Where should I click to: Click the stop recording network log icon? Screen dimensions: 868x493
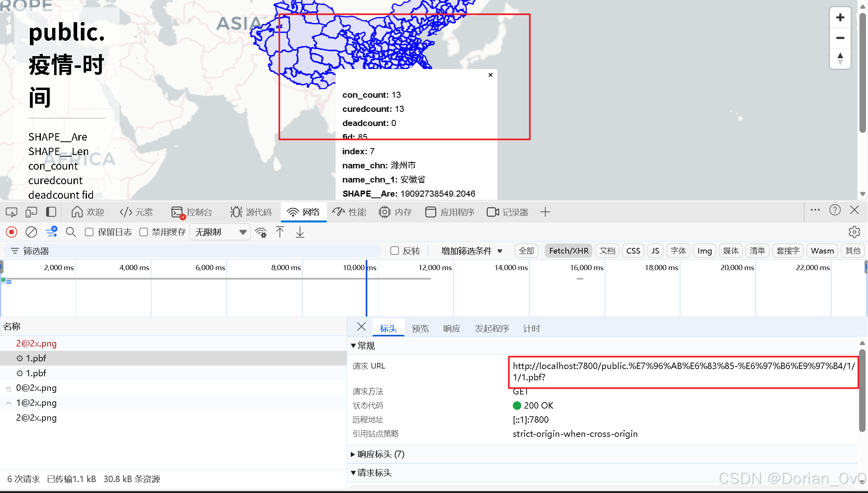coord(11,232)
